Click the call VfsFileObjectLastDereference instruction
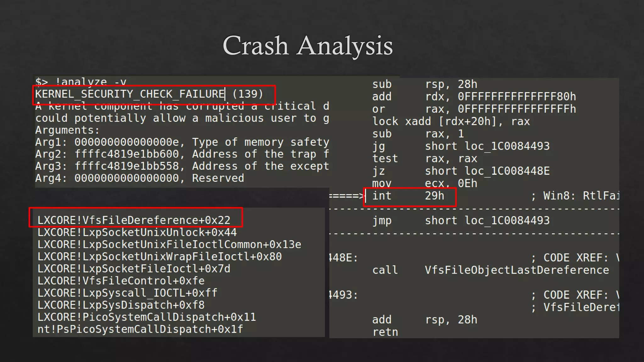 (490, 270)
